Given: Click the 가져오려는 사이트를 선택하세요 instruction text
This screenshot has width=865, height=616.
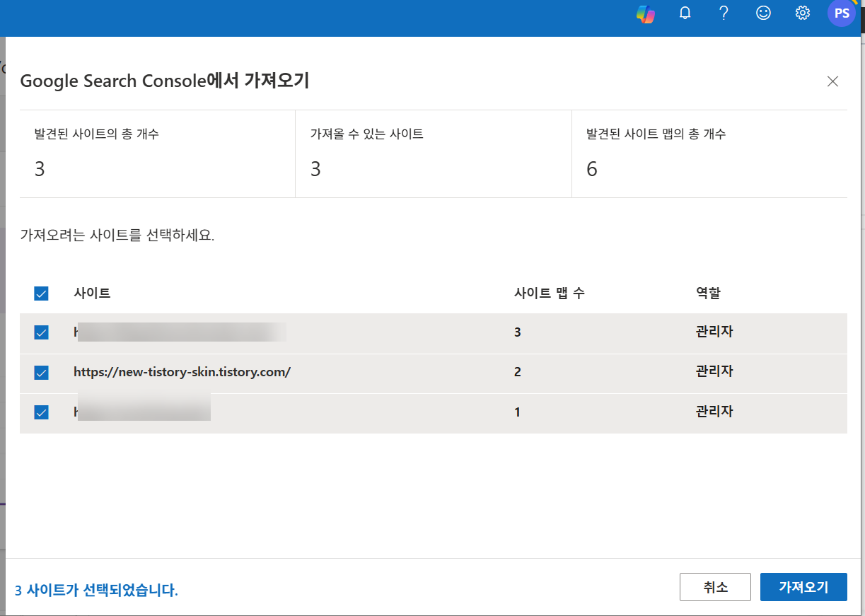Looking at the screenshot, I should click(117, 235).
